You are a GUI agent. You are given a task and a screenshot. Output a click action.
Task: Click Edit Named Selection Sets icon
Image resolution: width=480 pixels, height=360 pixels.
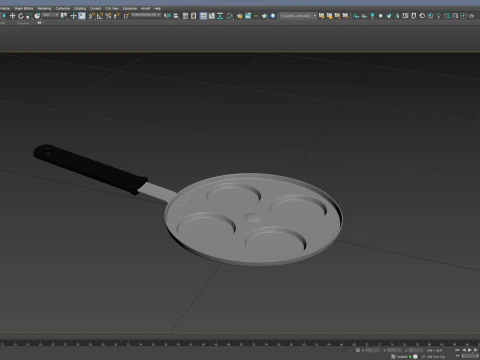tap(127, 16)
